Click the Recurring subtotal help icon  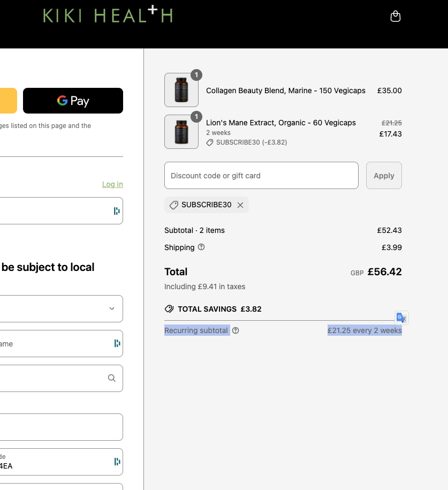click(236, 330)
